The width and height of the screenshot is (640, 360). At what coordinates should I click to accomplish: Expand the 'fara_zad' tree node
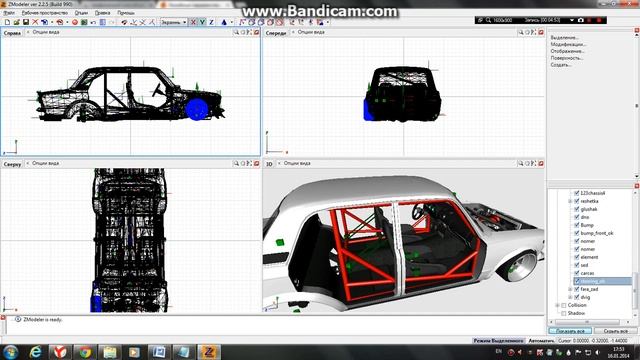[570, 289]
